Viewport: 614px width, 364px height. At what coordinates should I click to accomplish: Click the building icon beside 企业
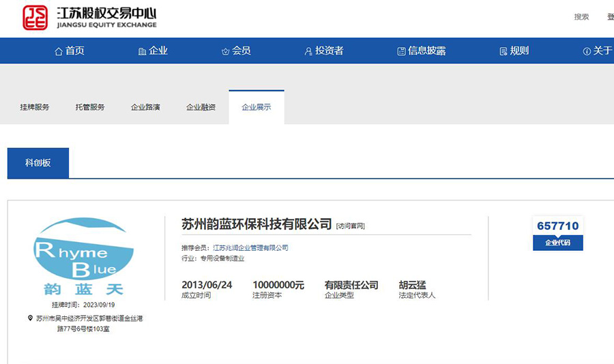point(142,51)
